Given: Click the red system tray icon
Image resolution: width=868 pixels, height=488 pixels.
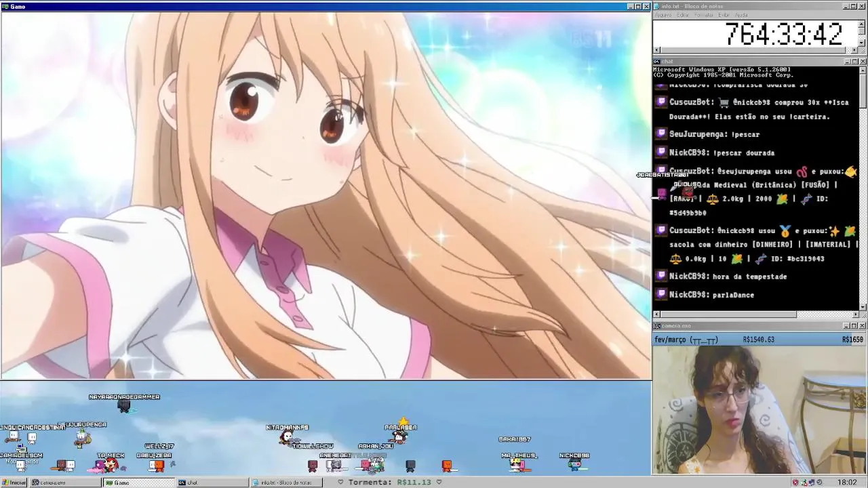Looking at the screenshot, I should coord(795,483).
